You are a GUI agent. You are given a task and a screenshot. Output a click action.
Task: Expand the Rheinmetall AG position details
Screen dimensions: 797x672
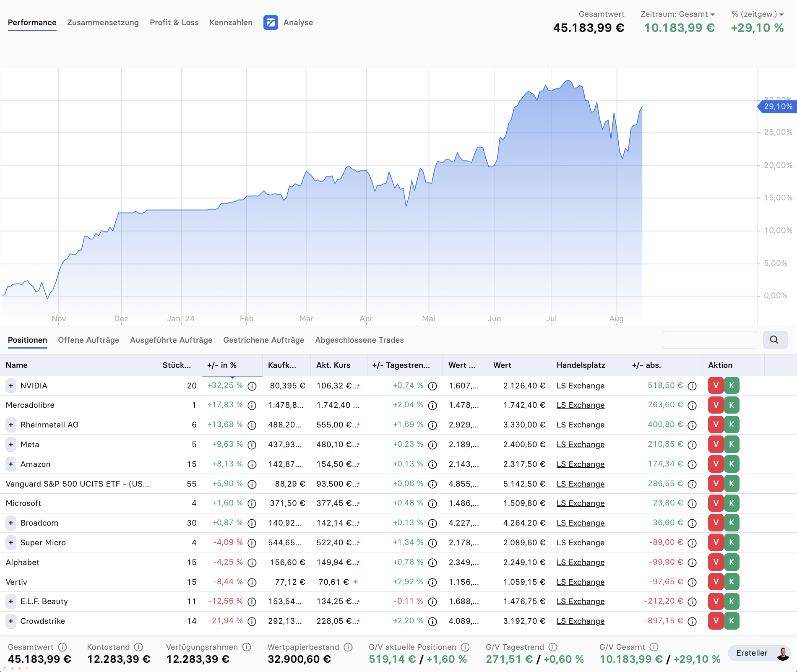tap(10, 425)
